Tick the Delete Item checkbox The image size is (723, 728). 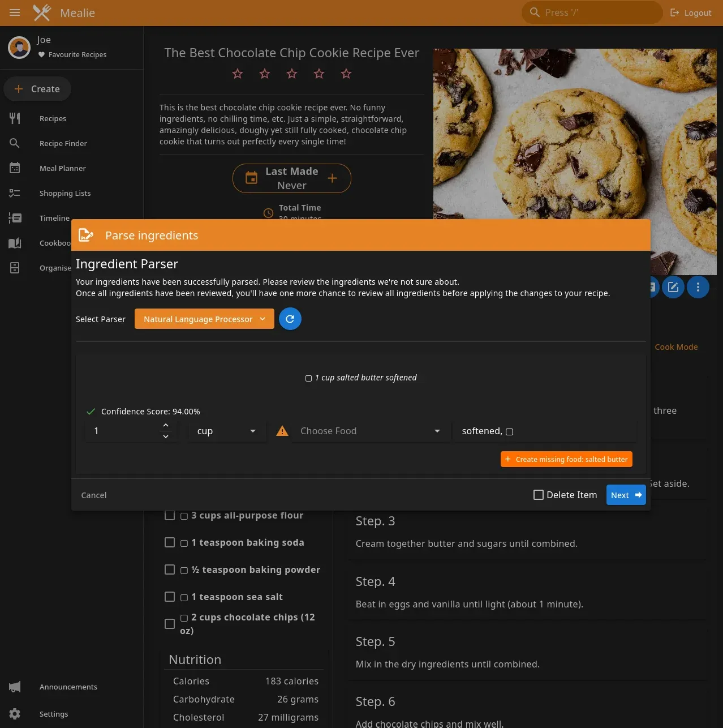(539, 495)
